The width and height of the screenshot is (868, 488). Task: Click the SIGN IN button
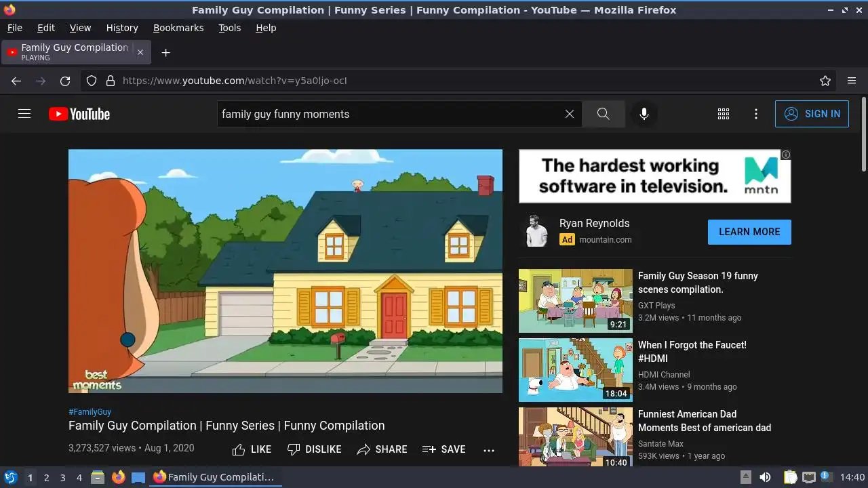click(812, 114)
